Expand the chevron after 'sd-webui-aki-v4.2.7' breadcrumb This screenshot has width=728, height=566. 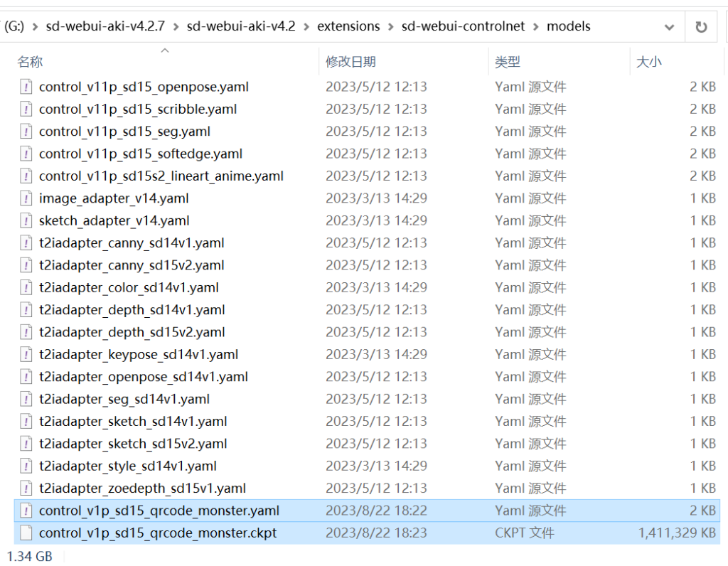pyautogui.click(x=176, y=27)
